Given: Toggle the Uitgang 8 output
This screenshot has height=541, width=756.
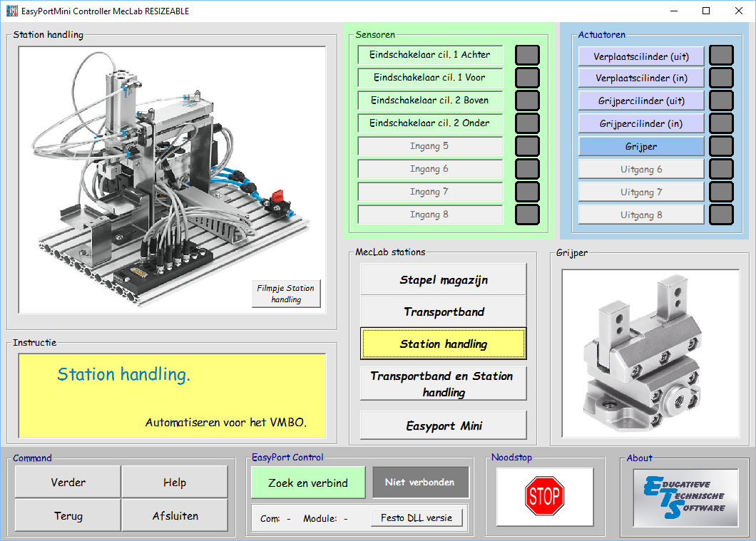Looking at the screenshot, I should (x=640, y=215).
